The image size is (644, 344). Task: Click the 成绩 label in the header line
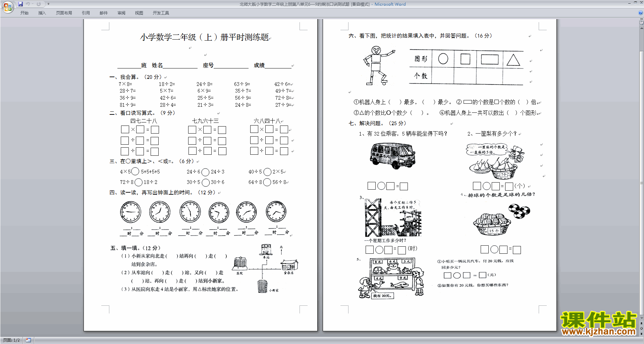click(259, 65)
